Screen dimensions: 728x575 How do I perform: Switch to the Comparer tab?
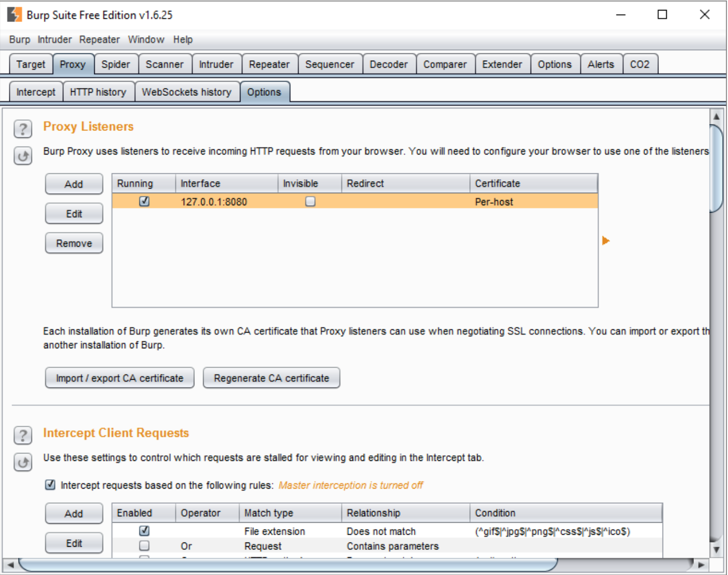[445, 64]
